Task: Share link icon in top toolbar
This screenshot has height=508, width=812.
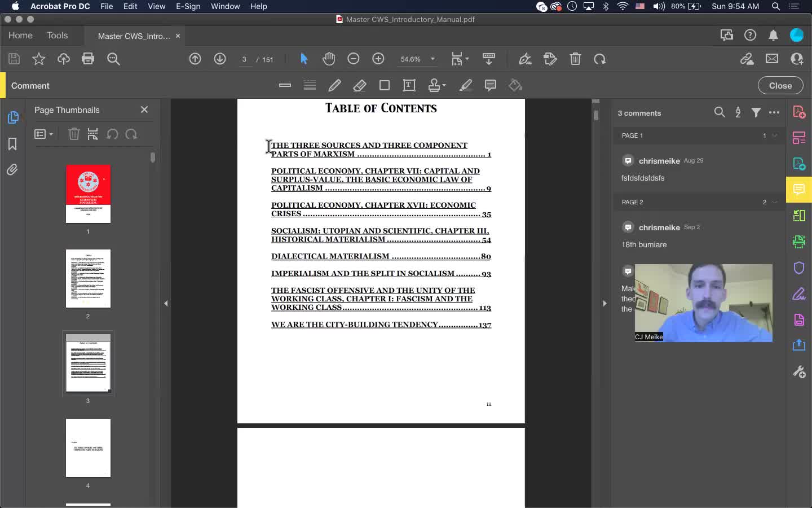Action: click(x=747, y=59)
